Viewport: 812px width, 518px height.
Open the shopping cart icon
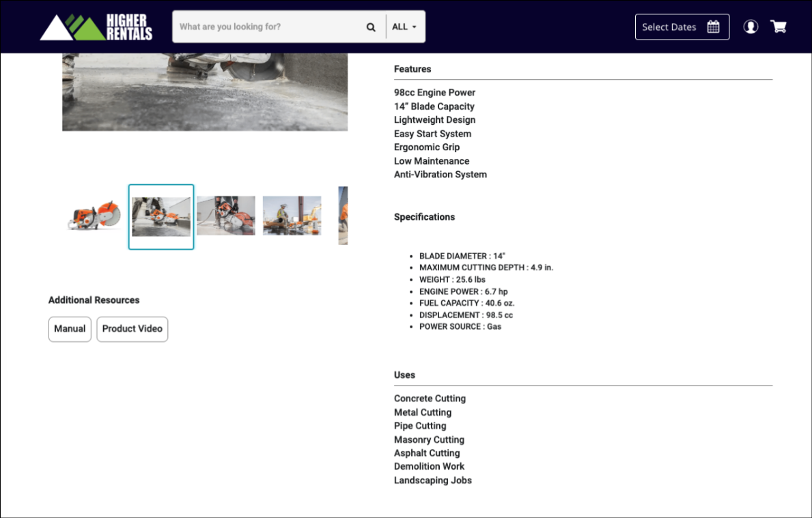pos(779,27)
